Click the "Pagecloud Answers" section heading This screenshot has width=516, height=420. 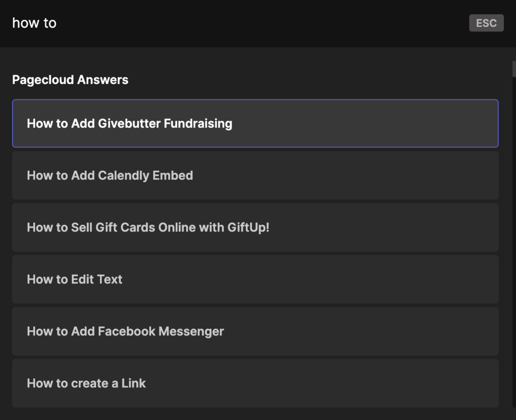[x=70, y=80]
